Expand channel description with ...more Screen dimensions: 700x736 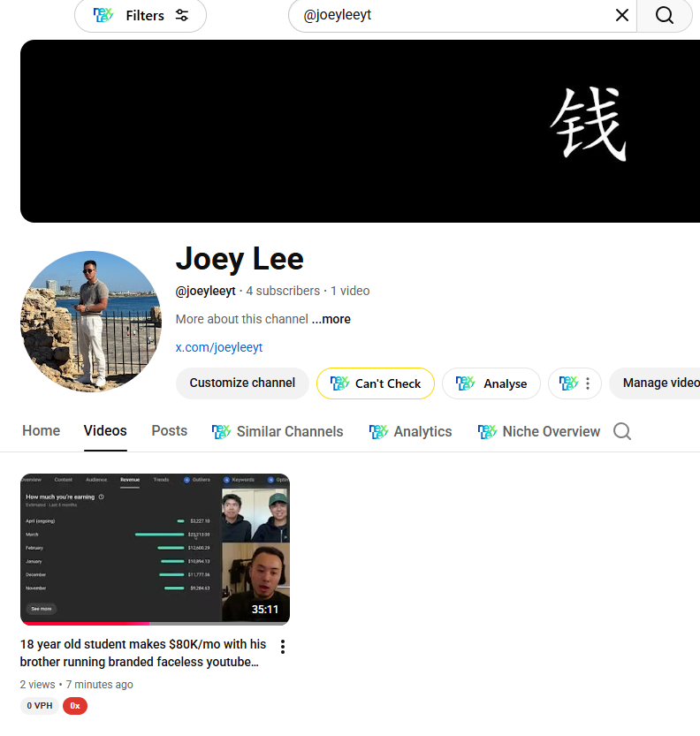tap(331, 319)
